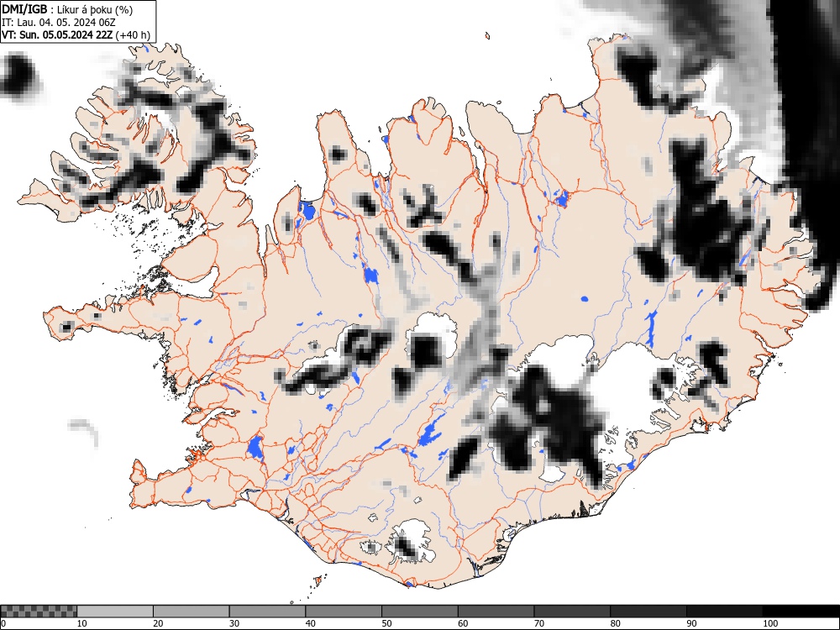Click the 'VT: Sun. 05.05.2024 22Z' valid time
Image resolution: width=840 pixels, height=630 pixels.
[57, 35]
